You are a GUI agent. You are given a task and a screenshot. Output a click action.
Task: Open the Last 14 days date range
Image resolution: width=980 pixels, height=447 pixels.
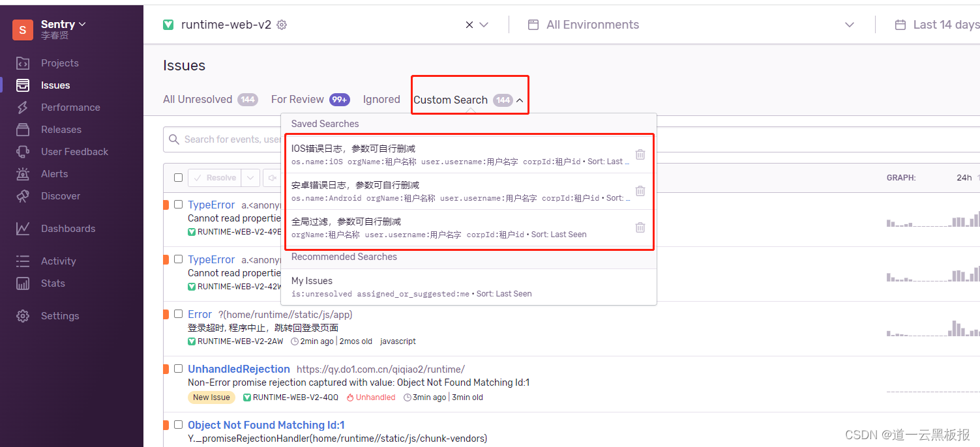pos(937,25)
